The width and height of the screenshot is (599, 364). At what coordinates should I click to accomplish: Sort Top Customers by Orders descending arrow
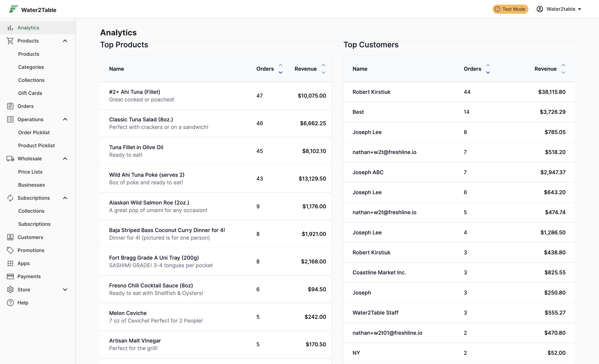pyautogui.click(x=488, y=72)
